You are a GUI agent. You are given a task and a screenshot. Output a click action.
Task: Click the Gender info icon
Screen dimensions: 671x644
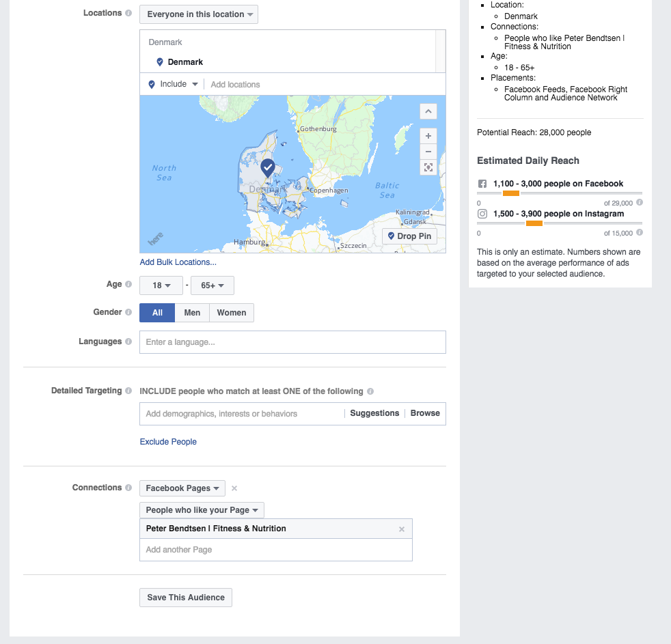[128, 312]
